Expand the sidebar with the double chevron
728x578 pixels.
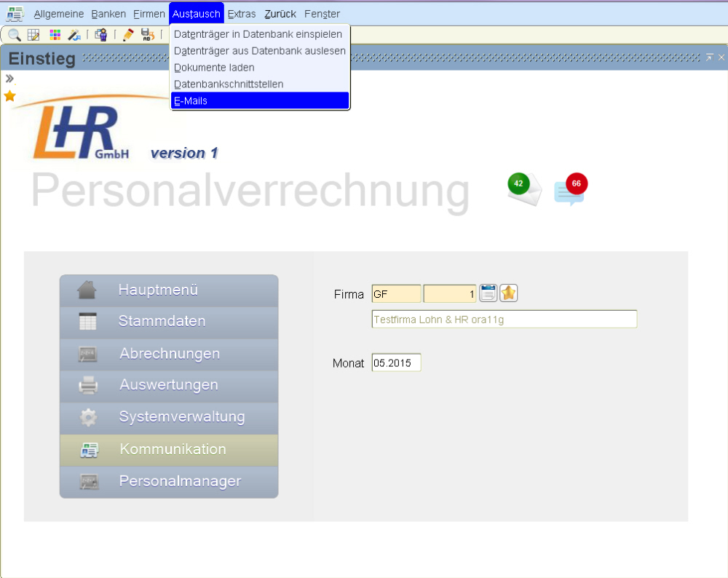point(9,79)
